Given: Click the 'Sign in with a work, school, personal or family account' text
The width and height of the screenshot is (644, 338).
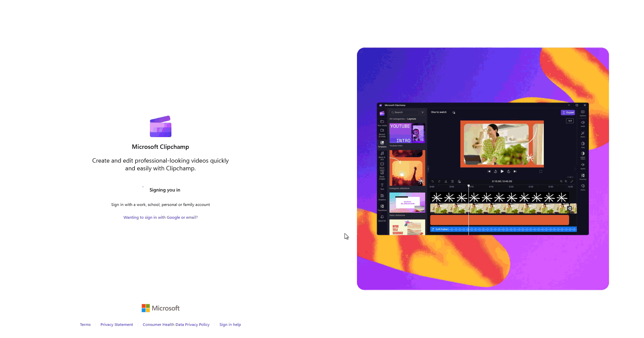Looking at the screenshot, I should (161, 205).
